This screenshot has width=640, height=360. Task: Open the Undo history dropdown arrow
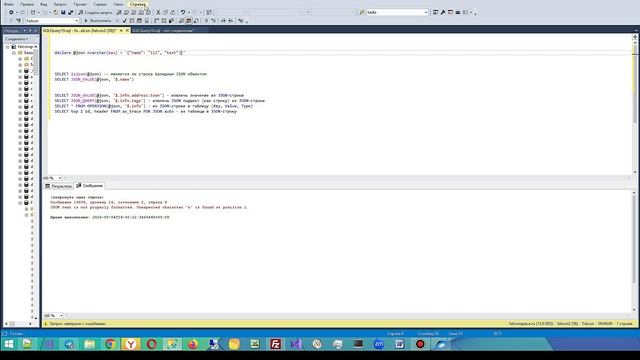[189, 13]
